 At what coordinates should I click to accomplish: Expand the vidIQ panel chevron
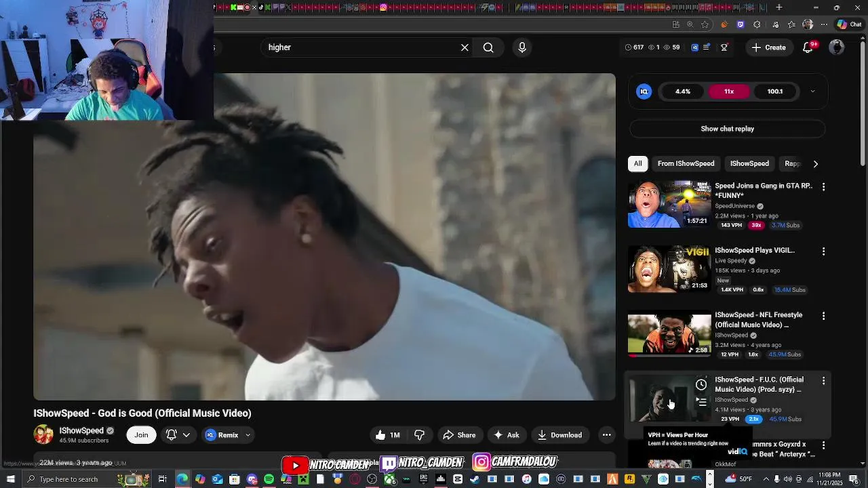click(x=812, y=91)
